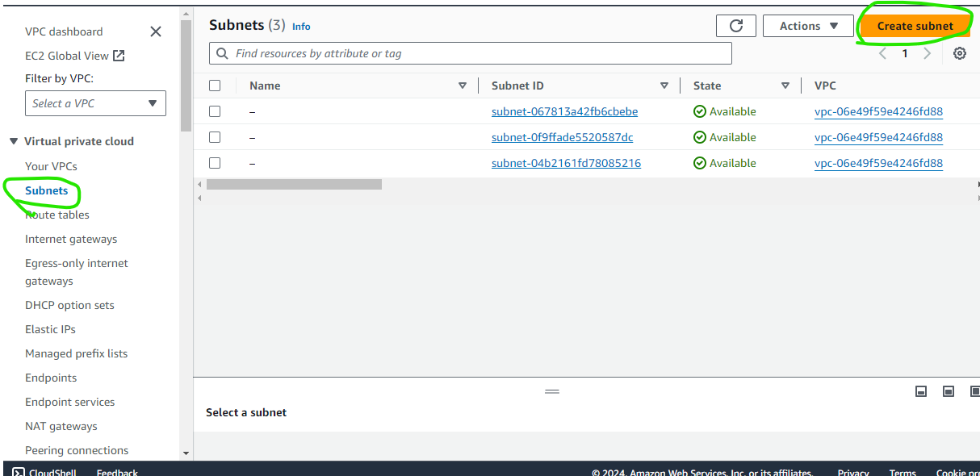Click the Create subnet button

(x=915, y=26)
